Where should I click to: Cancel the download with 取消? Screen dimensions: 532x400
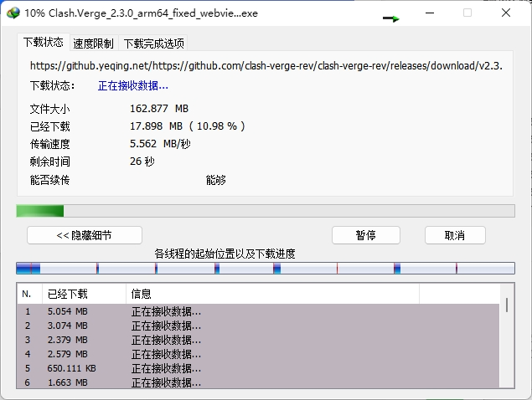pos(455,235)
